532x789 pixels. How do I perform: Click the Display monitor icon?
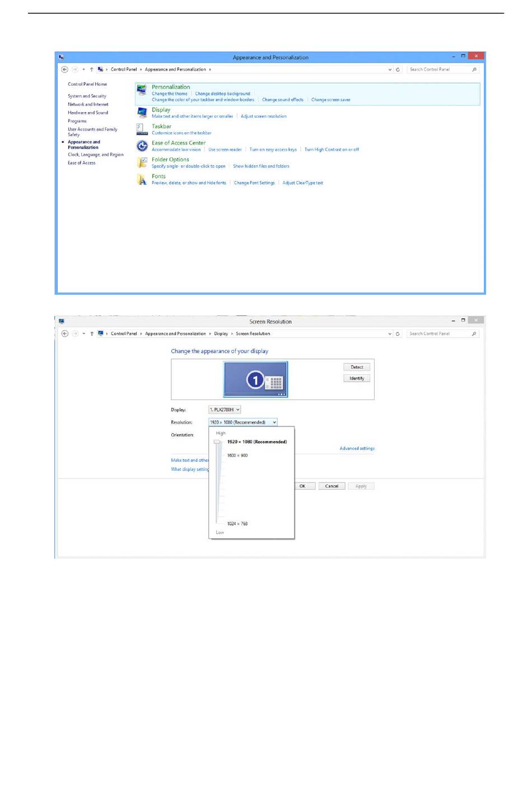click(142, 113)
